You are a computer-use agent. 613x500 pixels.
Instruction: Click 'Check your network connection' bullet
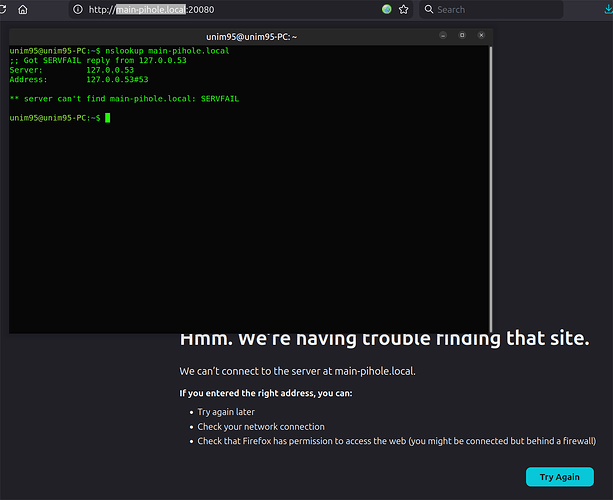(x=261, y=427)
